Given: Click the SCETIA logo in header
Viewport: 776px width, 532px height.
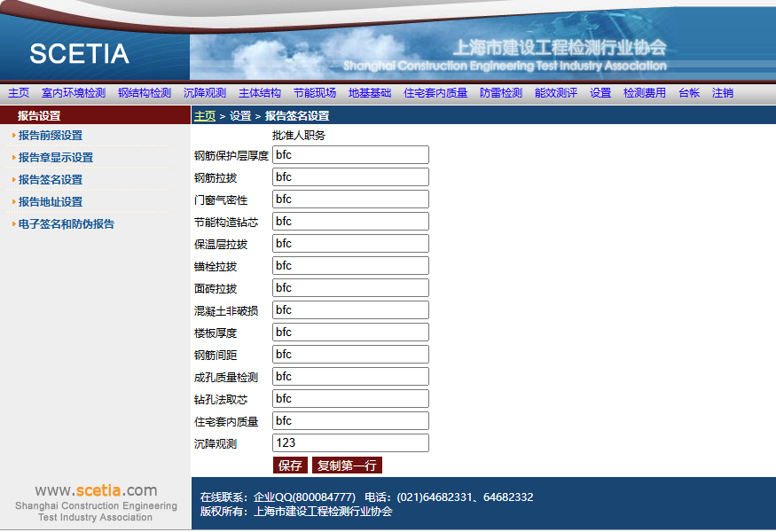Looking at the screenshot, I should 79,53.
